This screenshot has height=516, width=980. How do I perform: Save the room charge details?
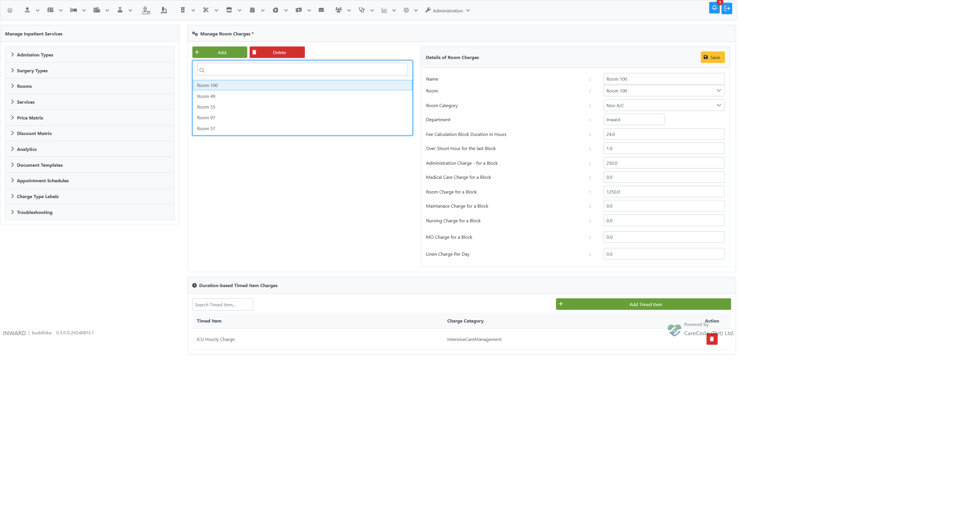[712, 57]
